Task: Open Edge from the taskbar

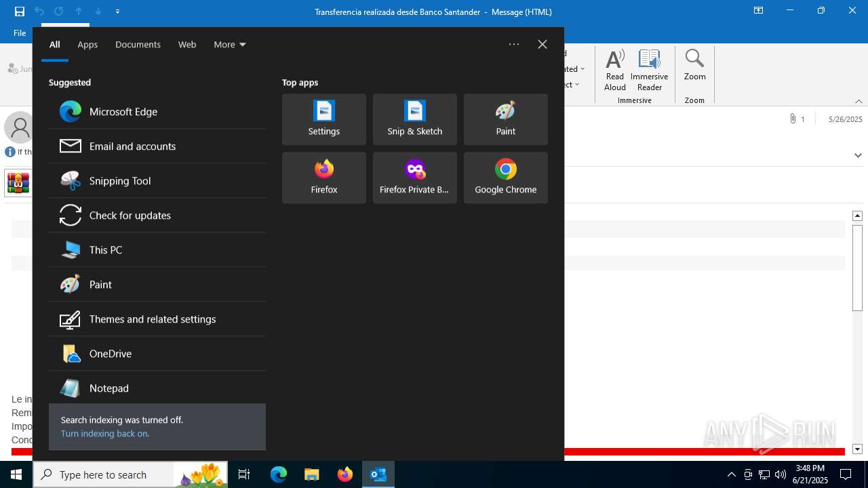Action: tap(279, 474)
